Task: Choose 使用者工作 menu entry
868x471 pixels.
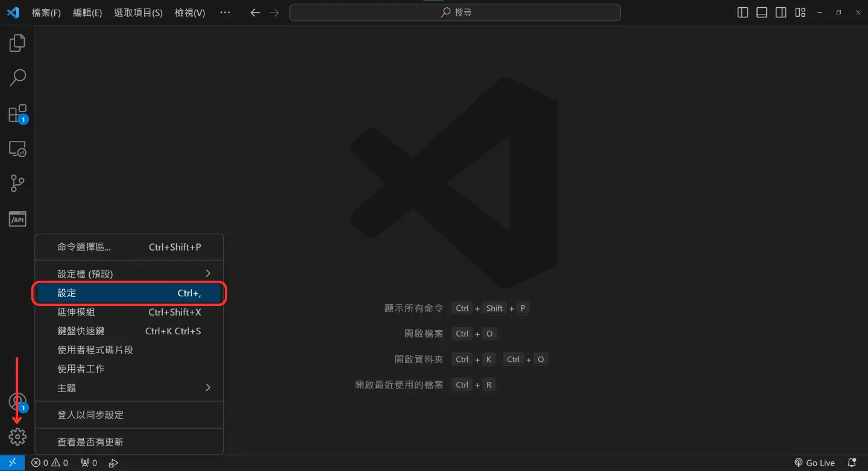Action: 129,369
